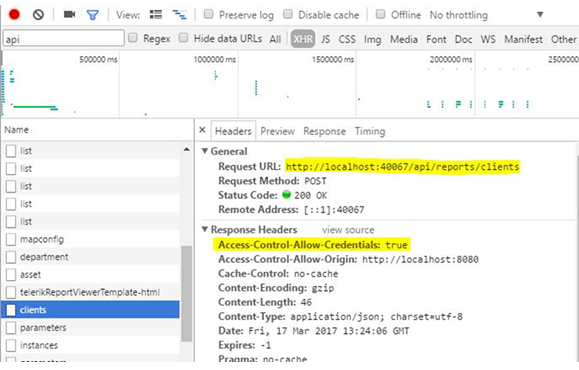Open the Headers tab
Screen dimensions: 579x370
click(x=233, y=131)
